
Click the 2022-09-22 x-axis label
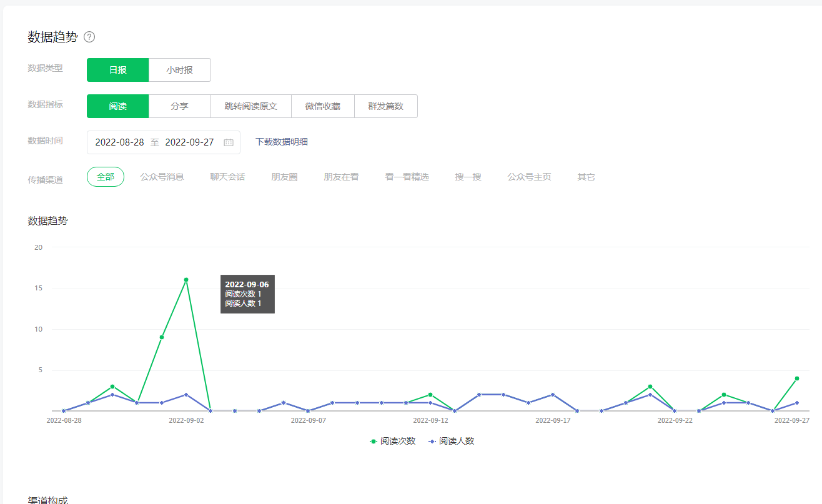click(x=675, y=420)
